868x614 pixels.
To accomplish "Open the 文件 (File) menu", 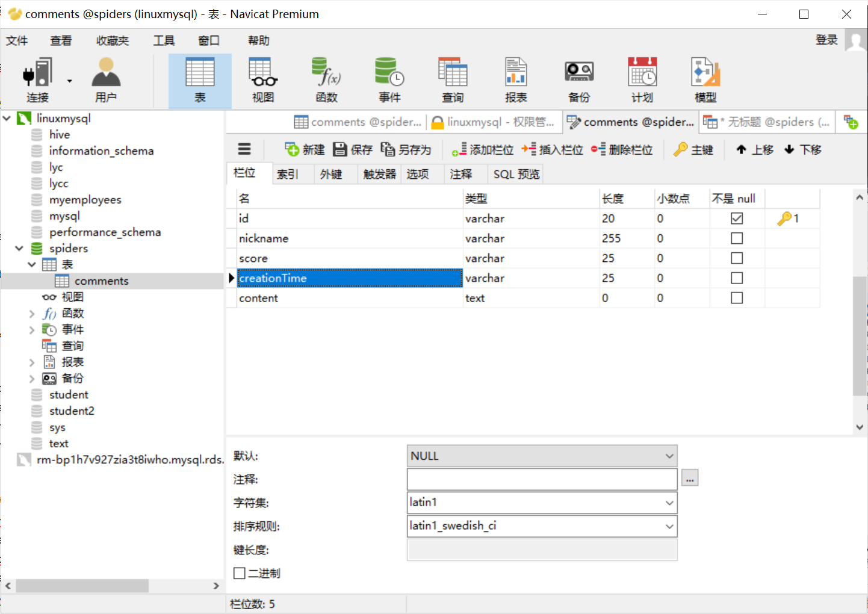I will pos(17,40).
